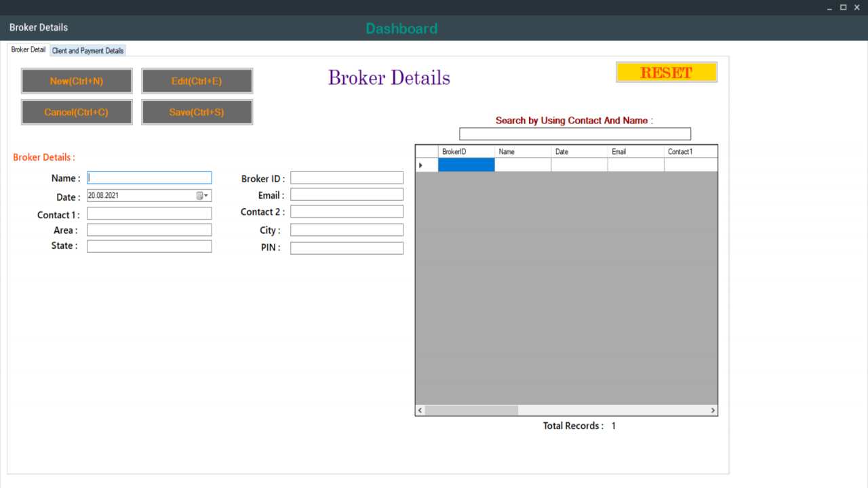
Task: Click the grid's scroll left arrow
Action: [420, 411]
